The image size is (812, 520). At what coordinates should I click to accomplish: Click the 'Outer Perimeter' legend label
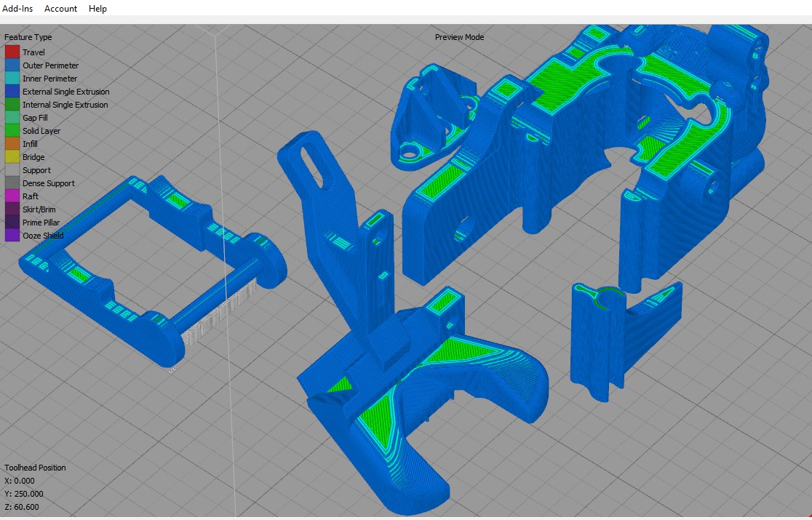[x=51, y=65]
